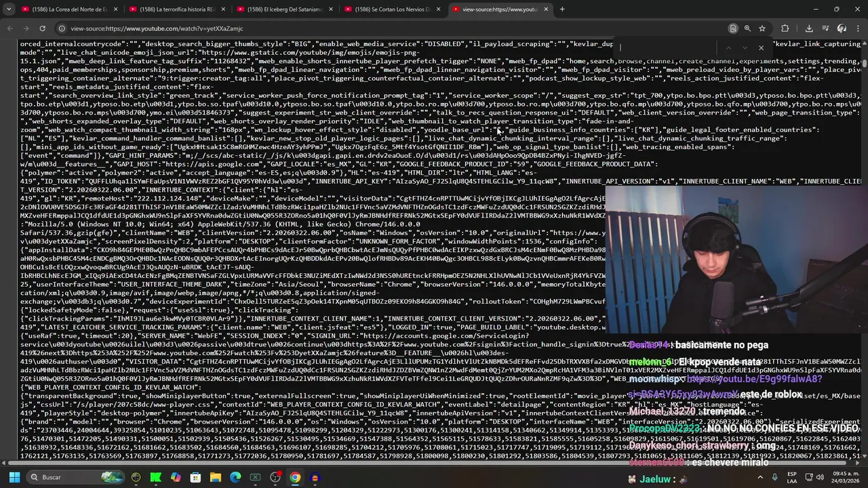This screenshot has height=488, width=868.
Task: Open Microsoft Store from taskbar
Action: tap(195, 477)
